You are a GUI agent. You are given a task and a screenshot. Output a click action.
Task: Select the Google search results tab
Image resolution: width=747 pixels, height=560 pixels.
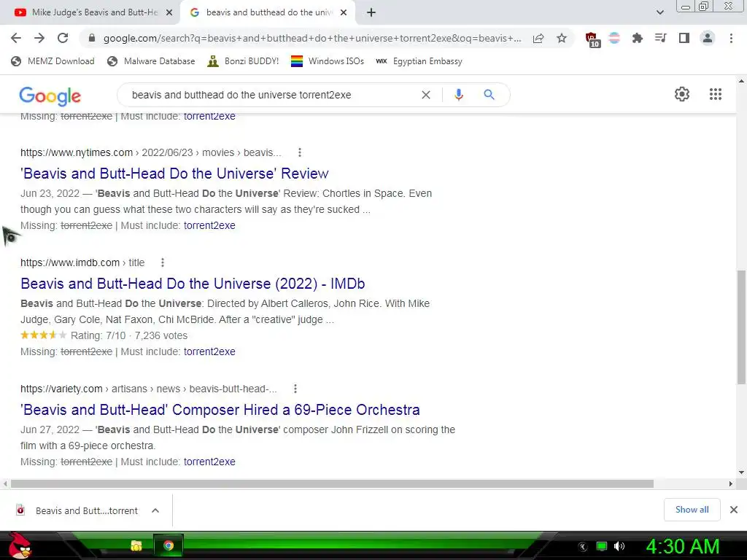[268, 12]
